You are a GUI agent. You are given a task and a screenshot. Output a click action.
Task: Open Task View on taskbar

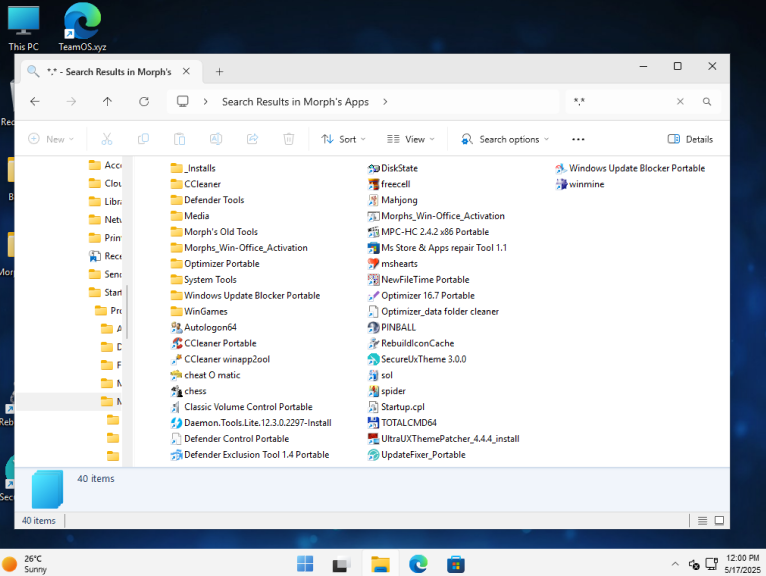341,564
